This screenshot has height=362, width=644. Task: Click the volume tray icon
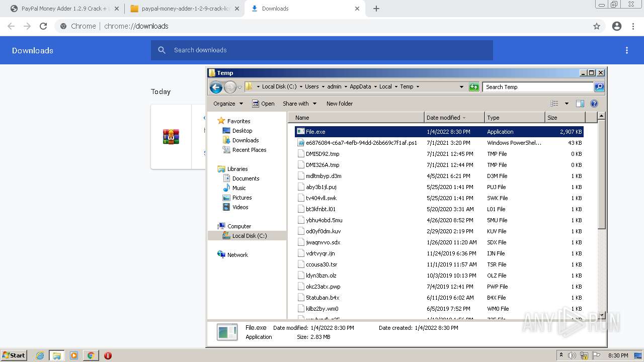click(x=573, y=355)
